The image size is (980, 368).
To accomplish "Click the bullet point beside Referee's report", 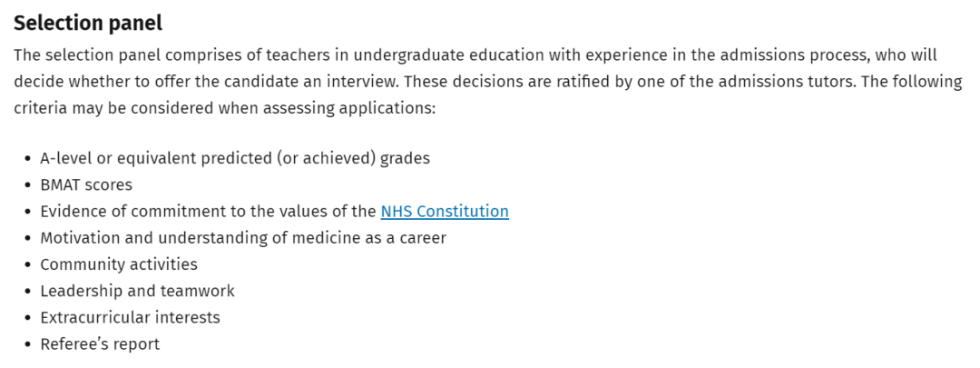I will (27, 345).
